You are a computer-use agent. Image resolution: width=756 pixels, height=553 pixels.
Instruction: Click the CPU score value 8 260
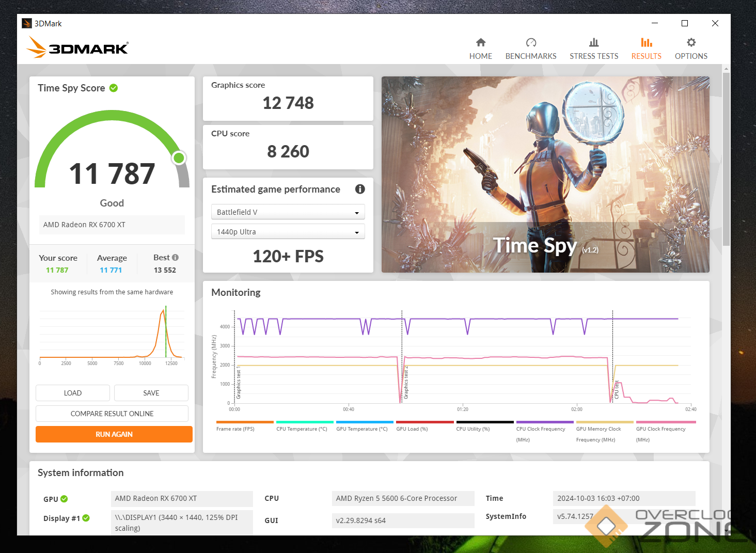click(288, 152)
